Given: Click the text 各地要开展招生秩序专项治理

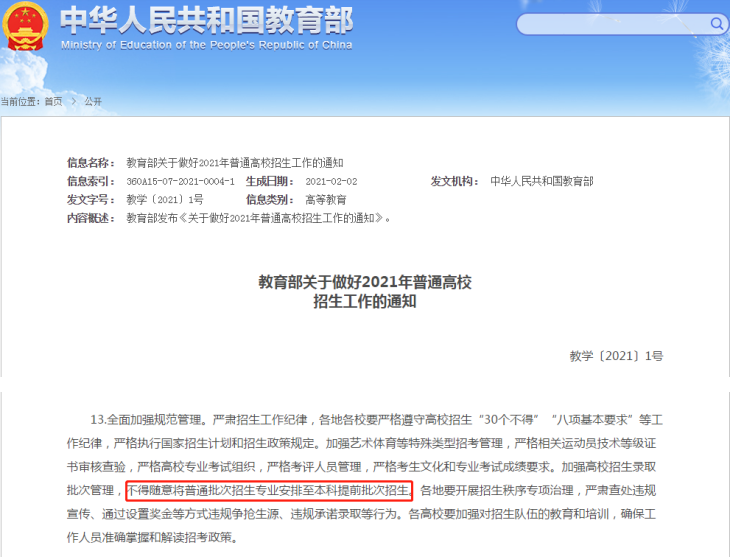Looking at the screenshot, I should click(497, 490).
